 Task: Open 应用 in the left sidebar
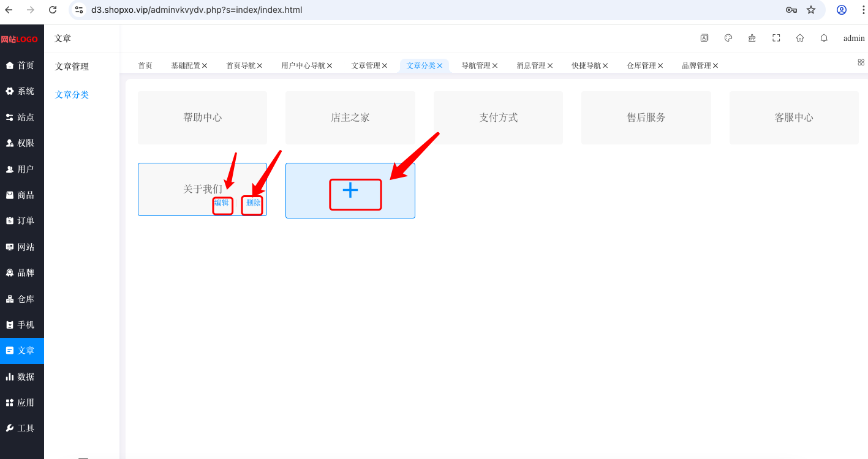tap(22, 402)
